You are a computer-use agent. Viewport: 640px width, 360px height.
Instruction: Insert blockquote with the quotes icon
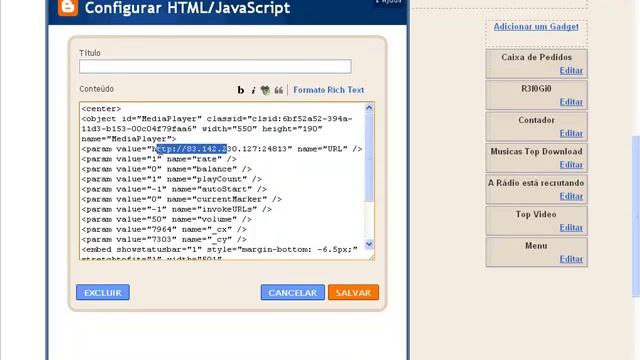click(278, 90)
